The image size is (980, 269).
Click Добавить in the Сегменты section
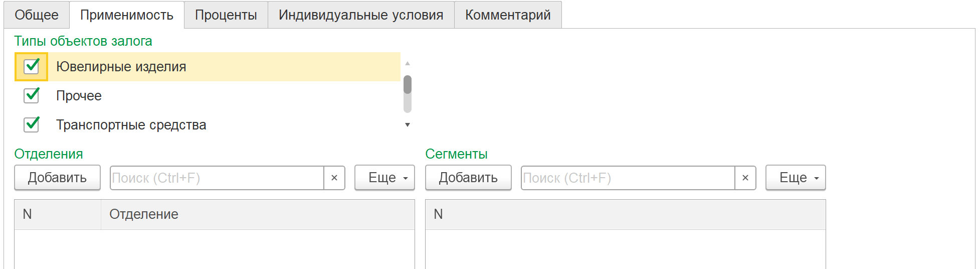click(468, 178)
